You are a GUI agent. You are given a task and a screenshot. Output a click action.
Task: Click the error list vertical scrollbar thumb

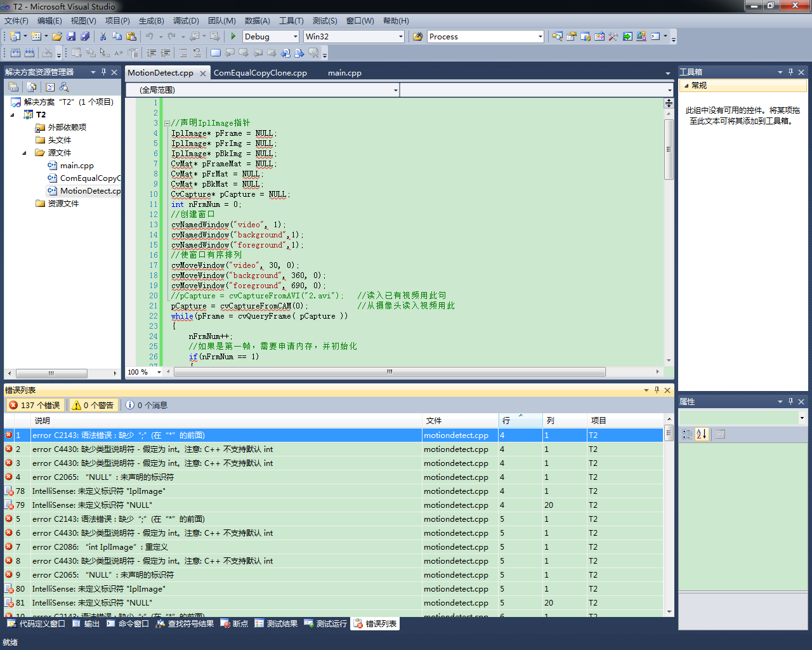(669, 434)
